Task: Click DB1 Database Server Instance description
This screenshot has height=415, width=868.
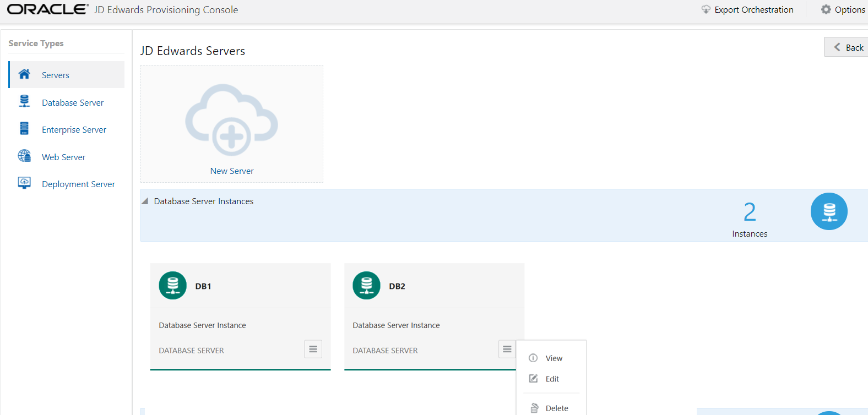Action: pos(203,325)
